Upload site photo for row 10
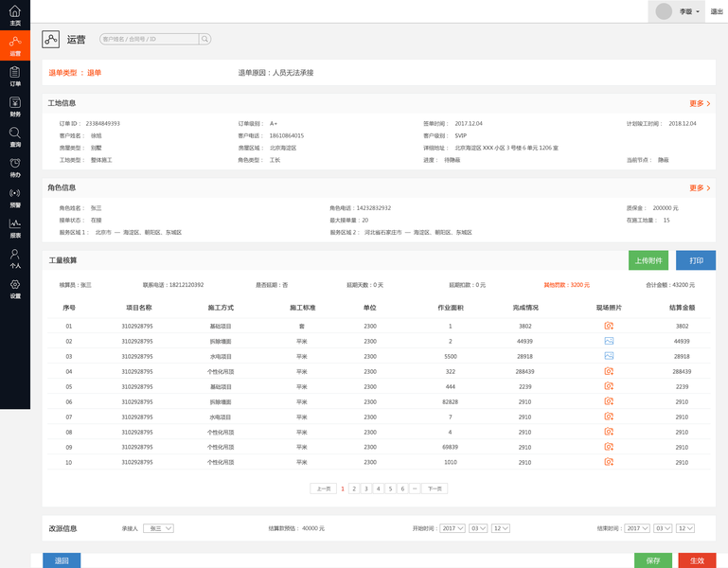This screenshot has width=728, height=568. point(609,462)
